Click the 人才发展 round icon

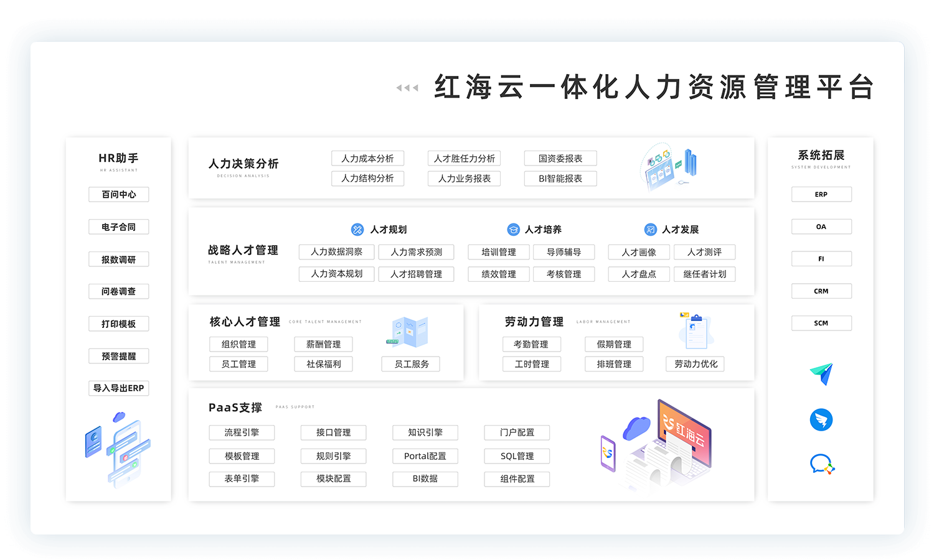650,230
